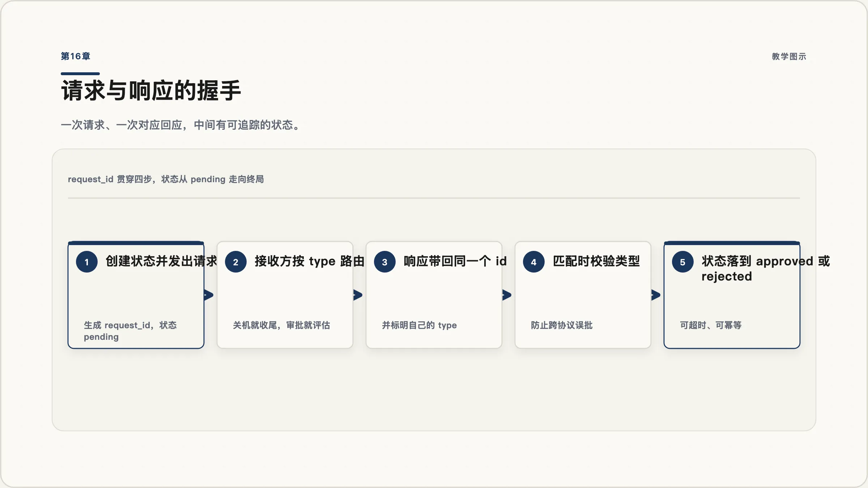
Task: Click heading 接收方按 type 路由
Action: (310, 261)
